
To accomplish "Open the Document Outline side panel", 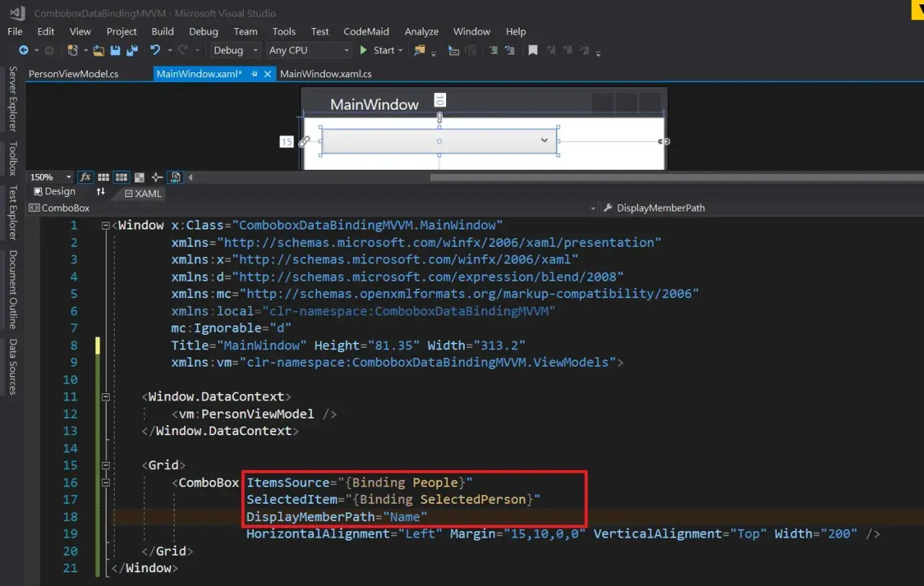I will 12,289.
